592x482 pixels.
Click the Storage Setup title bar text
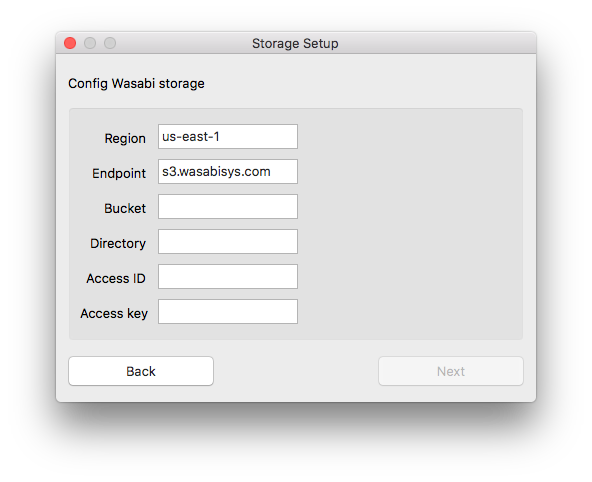[x=295, y=43]
